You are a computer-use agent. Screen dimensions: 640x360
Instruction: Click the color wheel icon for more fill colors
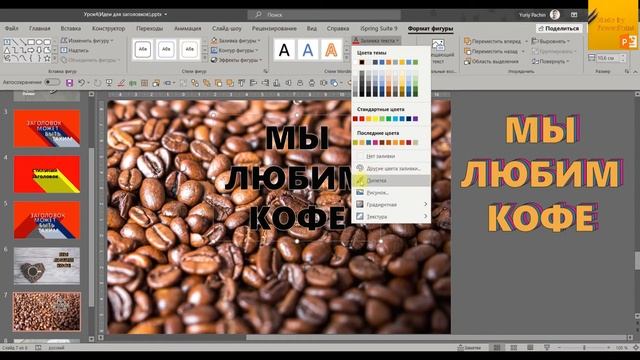click(x=360, y=168)
